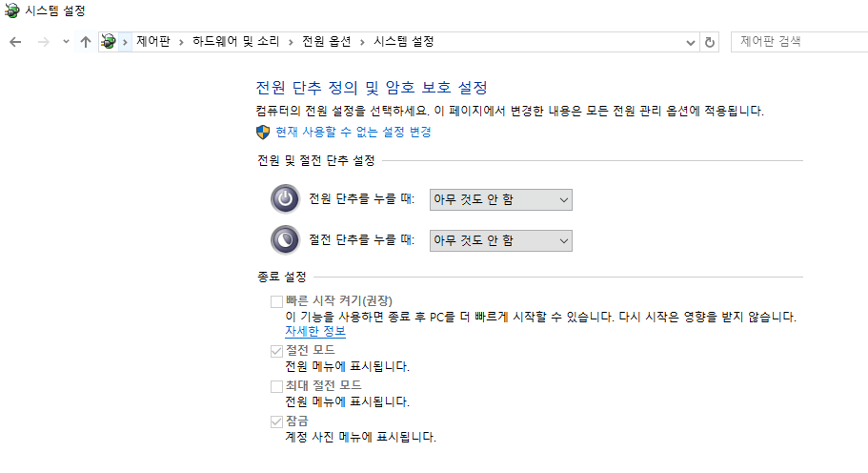Click the sleep button moon icon
Image resolution: width=868 pixels, height=473 pixels.
click(286, 240)
